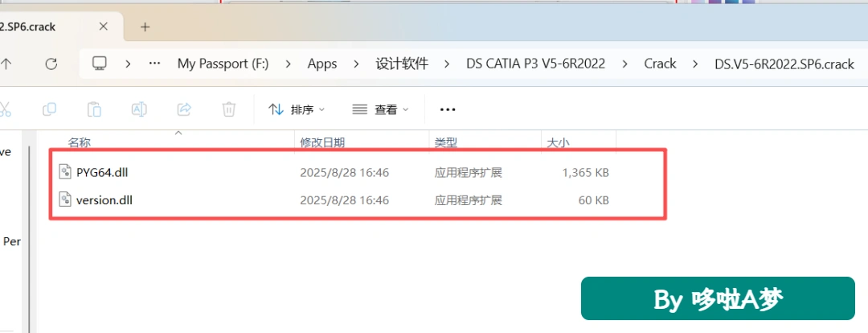This screenshot has height=333, width=868.
Task: Go to the 设计软件 breadcrumb folder
Action: click(x=402, y=64)
